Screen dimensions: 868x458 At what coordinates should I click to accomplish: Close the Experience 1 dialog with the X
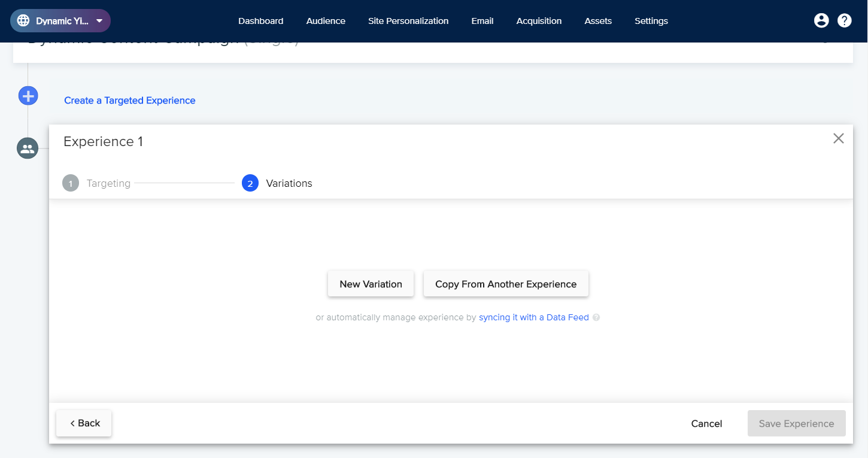pos(838,138)
